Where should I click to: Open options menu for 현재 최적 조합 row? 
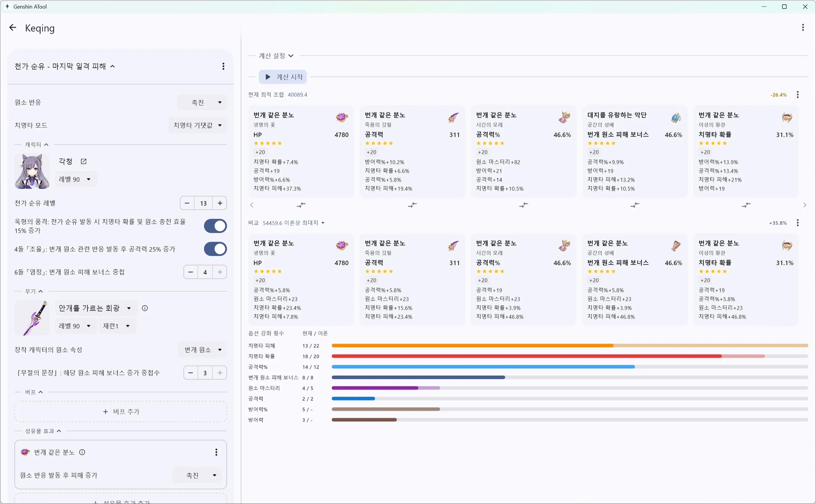tap(797, 95)
